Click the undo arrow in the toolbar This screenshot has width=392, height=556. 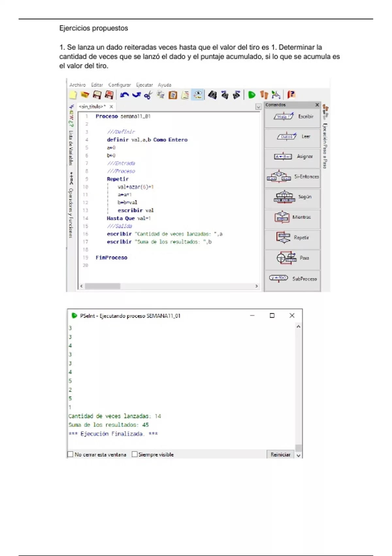tap(124, 95)
